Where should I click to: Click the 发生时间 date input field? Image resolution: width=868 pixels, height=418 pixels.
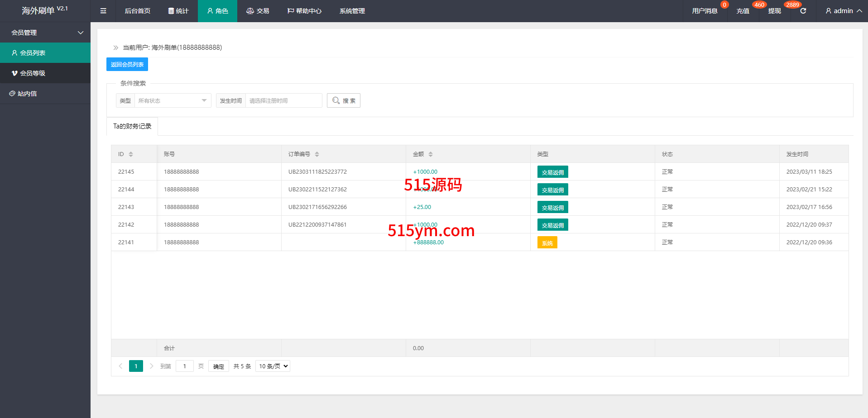pyautogui.click(x=283, y=100)
